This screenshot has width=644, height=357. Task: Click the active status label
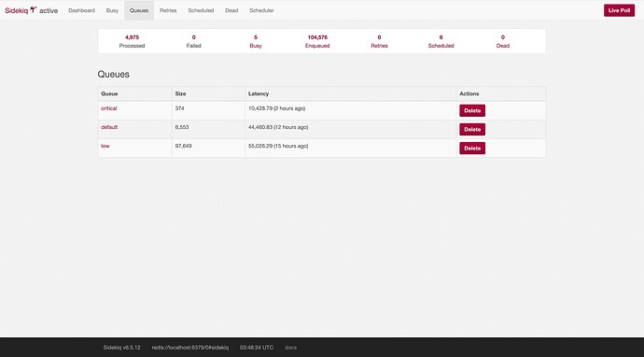point(49,10)
